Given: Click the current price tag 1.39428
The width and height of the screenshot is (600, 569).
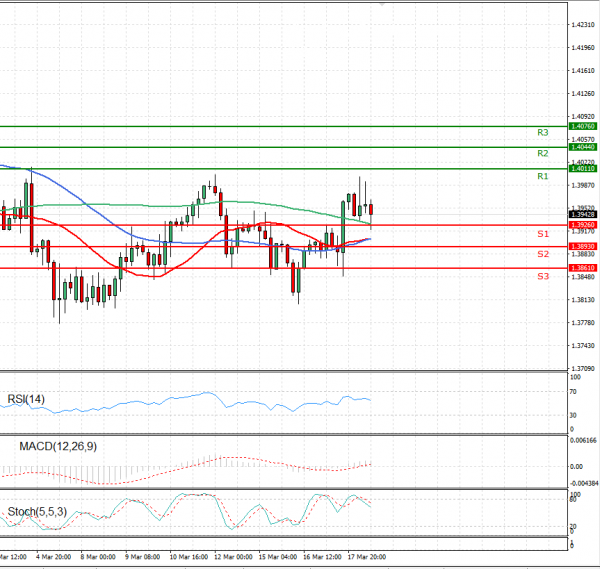Looking at the screenshot, I should 583,215.
